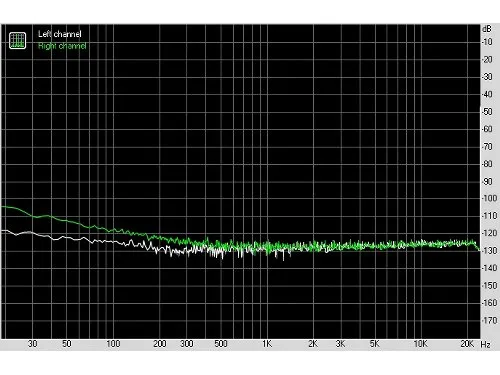
Task: Click the 200 frequency axis label
Action: coord(160,344)
